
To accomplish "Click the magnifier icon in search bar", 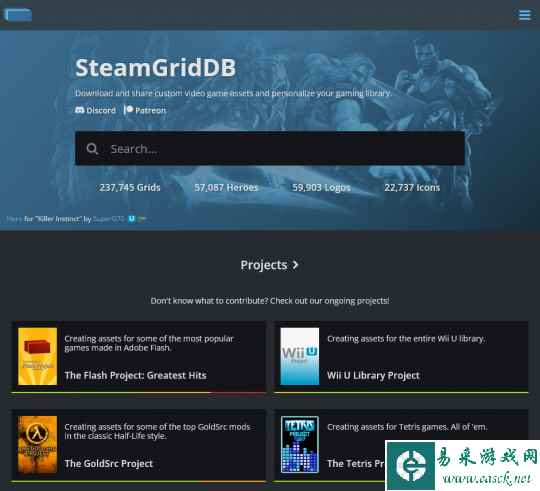I will coord(92,149).
